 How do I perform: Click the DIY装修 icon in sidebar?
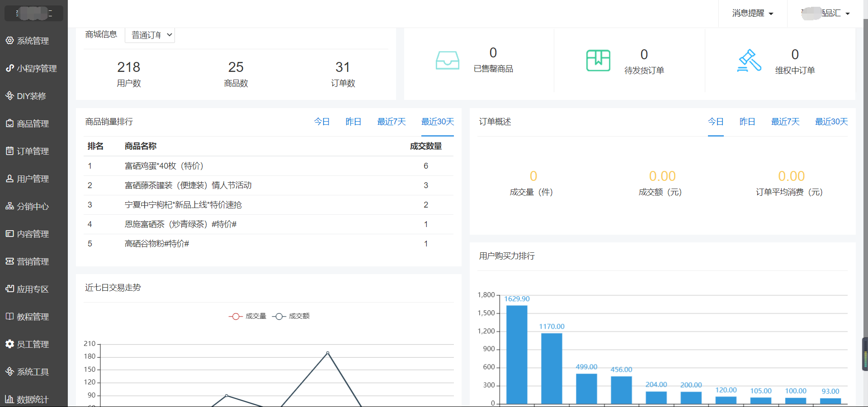coord(9,95)
